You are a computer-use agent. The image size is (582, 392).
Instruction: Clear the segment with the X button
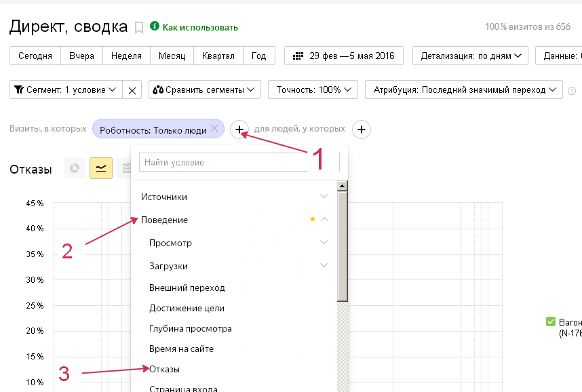(132, 90)
